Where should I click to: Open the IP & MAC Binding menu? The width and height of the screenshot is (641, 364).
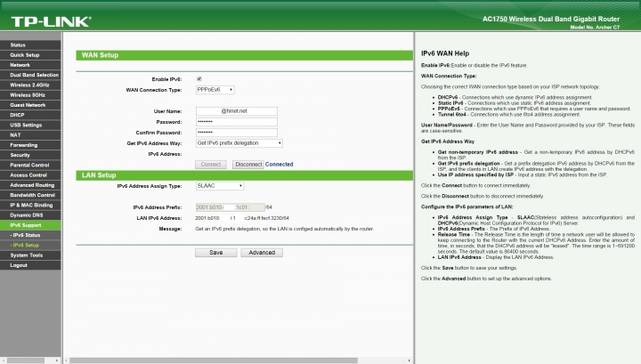tap(30, 205)
